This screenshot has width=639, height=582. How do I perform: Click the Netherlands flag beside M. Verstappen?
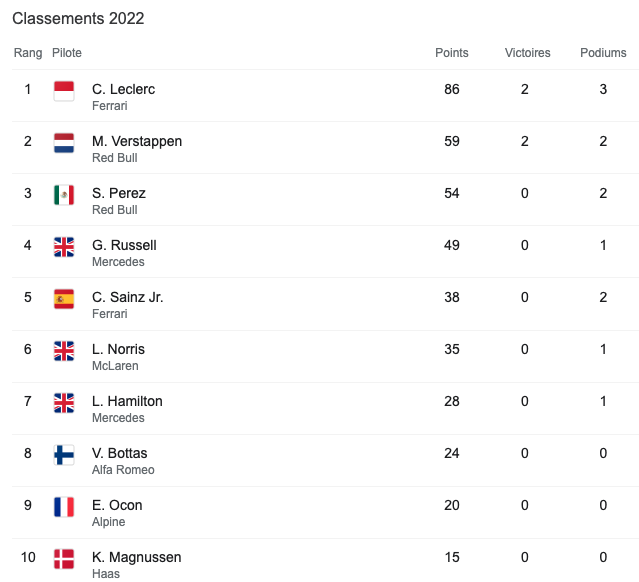coord(64,143)
